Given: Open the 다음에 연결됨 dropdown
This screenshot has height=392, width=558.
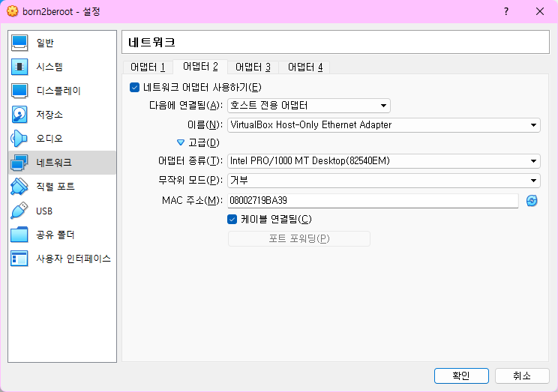Looking at the screenshot, I should pyautogui.click(x=309, y=106).
